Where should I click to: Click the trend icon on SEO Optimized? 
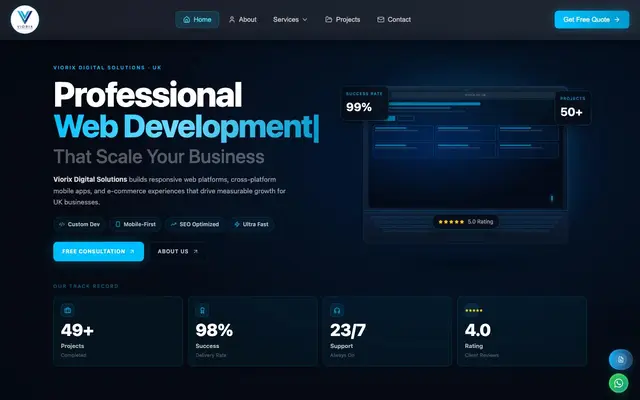pyautogui.click(x=173, y=224)
